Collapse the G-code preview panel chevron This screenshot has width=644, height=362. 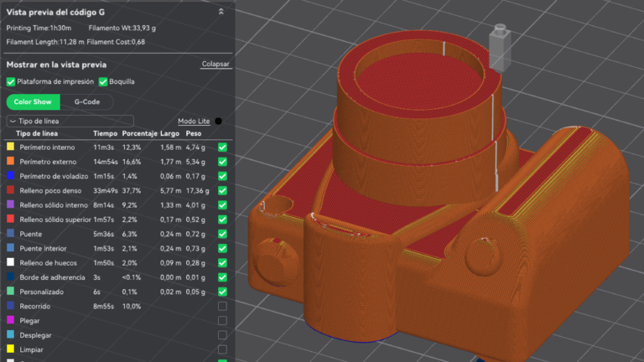point(221,12)
